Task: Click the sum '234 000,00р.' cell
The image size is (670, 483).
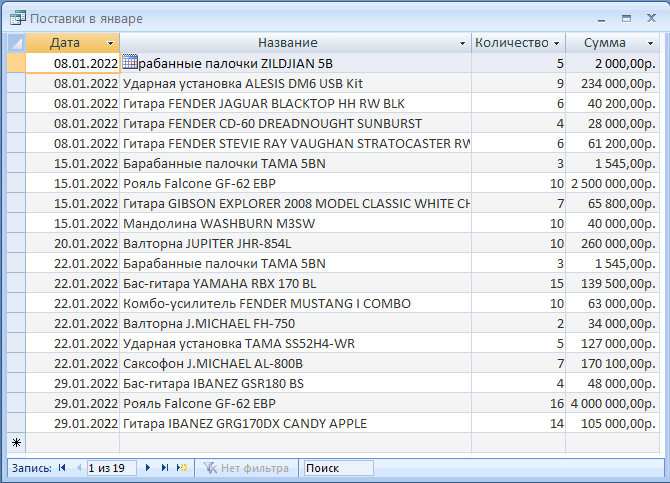Action: [x=612, y=83]
